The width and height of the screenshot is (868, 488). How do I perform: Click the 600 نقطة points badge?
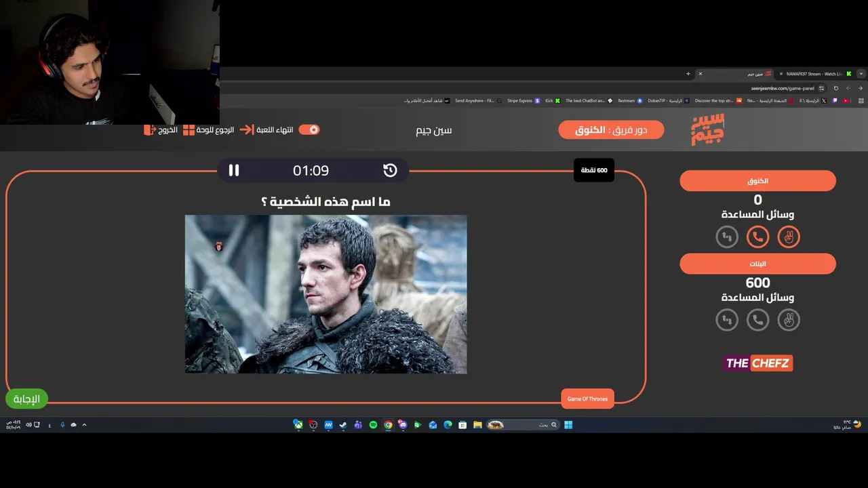[593, 170]
